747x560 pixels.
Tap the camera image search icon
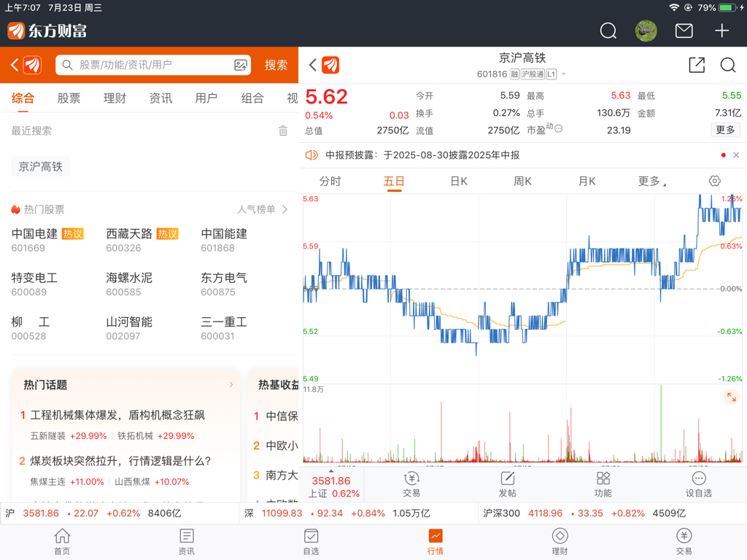[x=241, y=65]
